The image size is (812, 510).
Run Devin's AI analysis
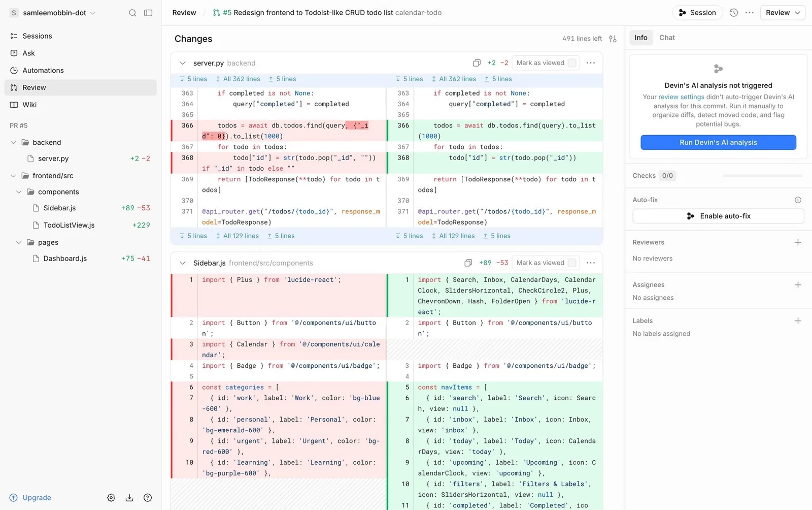click(x=718, y=142)
